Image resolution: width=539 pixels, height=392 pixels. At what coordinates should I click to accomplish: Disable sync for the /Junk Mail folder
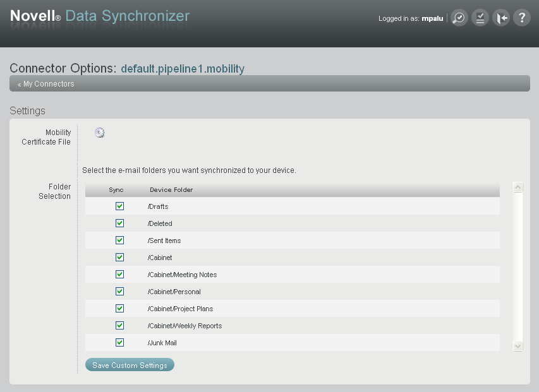click(119, 342)
